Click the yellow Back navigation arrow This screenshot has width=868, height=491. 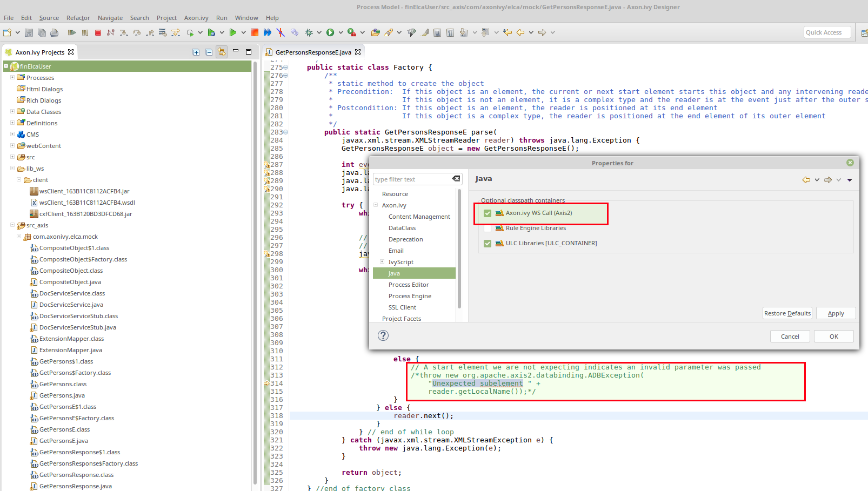(x=520, y=32)
